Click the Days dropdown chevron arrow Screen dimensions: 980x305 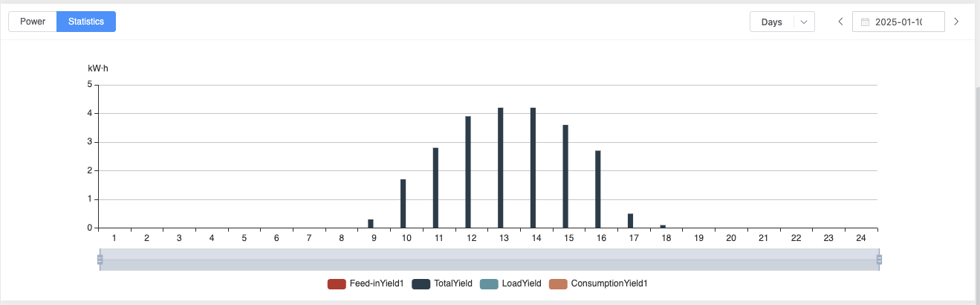pyautogui.click(x=804, y=22)
